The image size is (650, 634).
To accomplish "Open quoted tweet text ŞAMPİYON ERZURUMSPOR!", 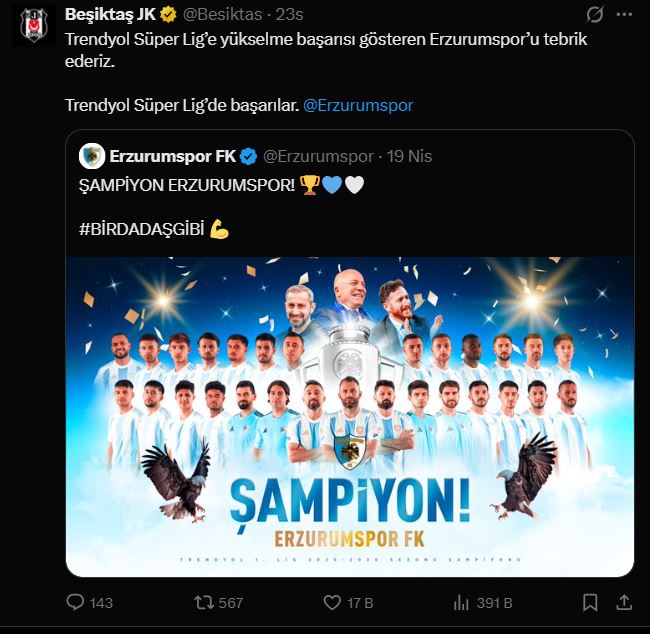I will (x=185, y=186).
